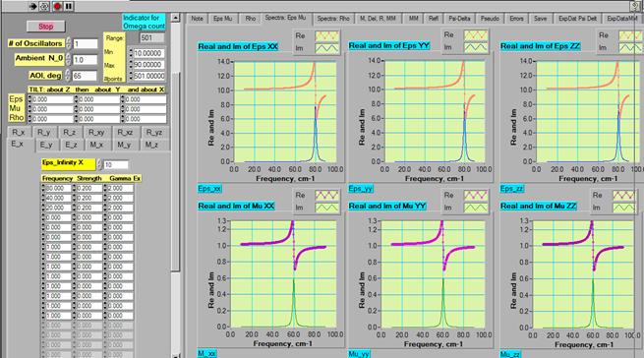Click the Ambient N_0 value field
Viewport: 644px width, 358px height.
click(85, 60)
